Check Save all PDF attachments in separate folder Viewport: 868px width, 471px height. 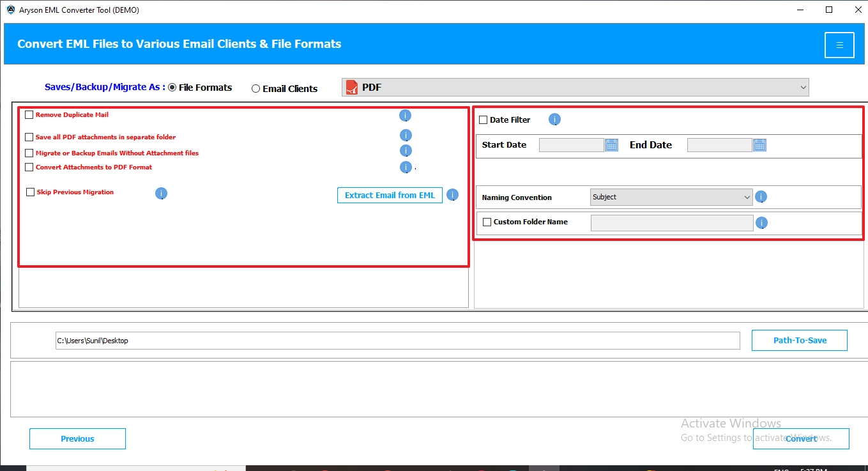click(x=29, y=137)
